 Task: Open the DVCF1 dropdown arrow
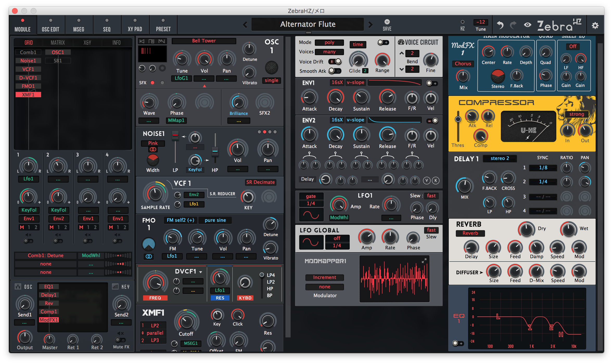click(201, 272)
